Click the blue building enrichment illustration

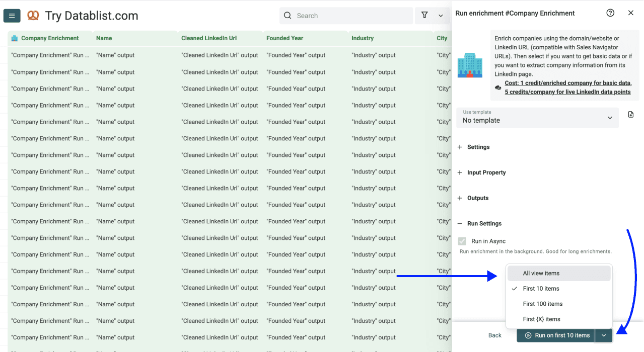(x=470, y=64)
